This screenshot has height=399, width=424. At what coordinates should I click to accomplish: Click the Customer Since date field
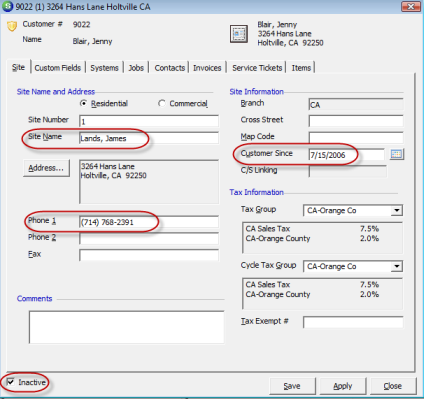347,155
